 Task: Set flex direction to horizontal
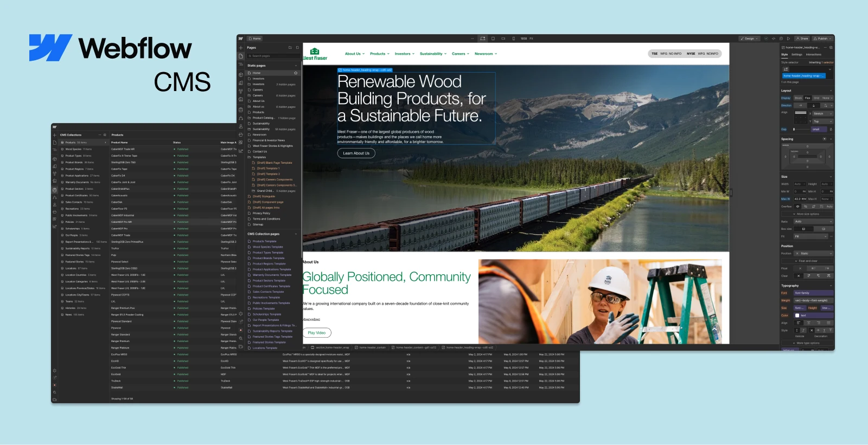click(x=800, y=105)
